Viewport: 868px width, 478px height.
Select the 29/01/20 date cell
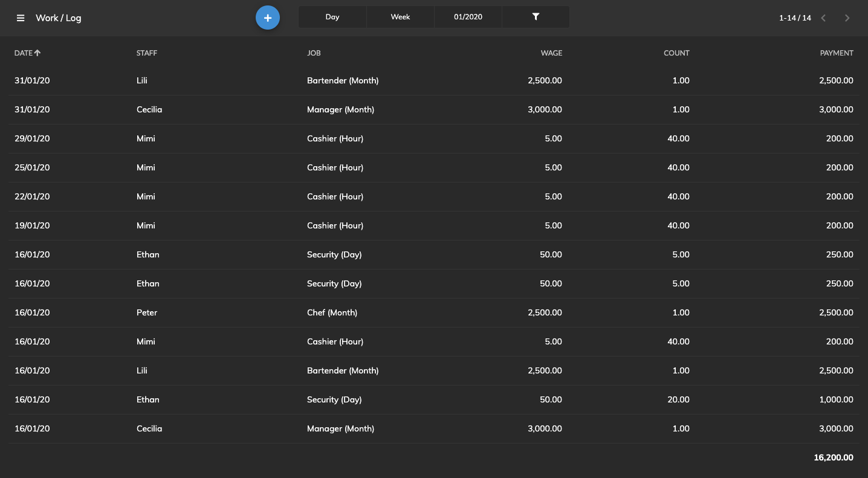point(32,138)
